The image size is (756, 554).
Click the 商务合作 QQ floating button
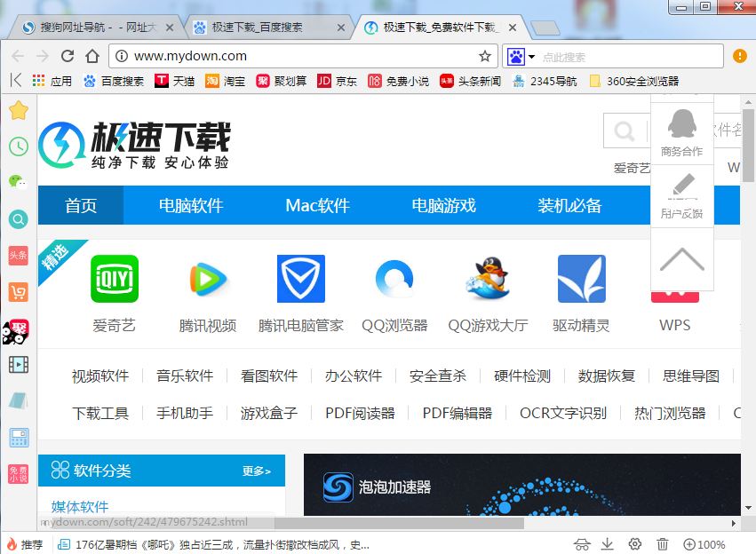681,133
